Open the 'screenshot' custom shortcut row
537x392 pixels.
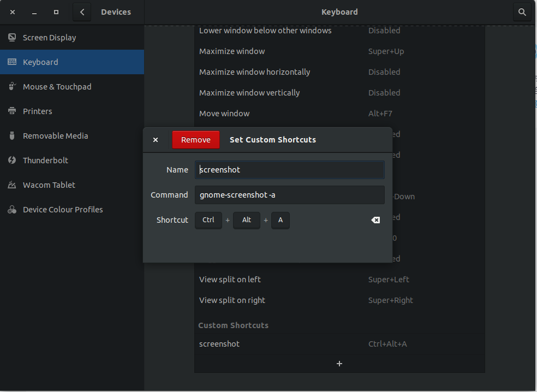339,344
